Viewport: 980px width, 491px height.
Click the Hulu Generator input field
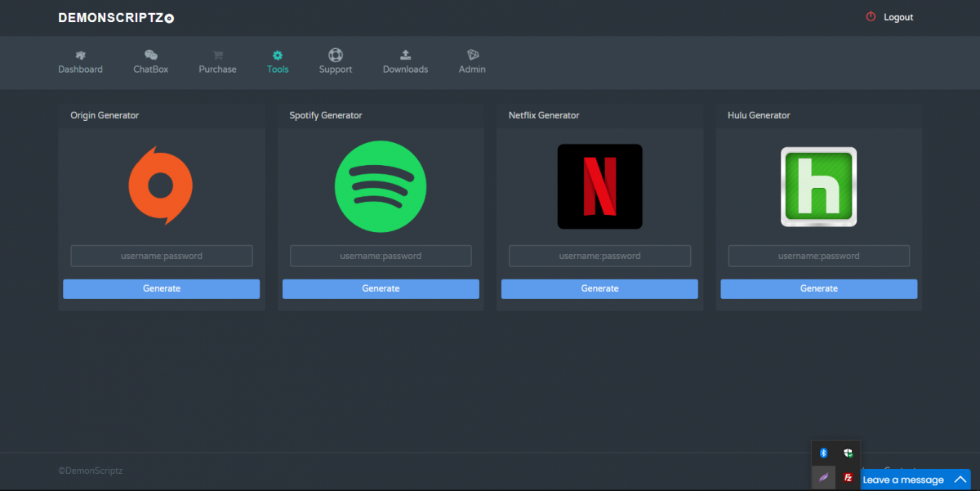(818, 256)
